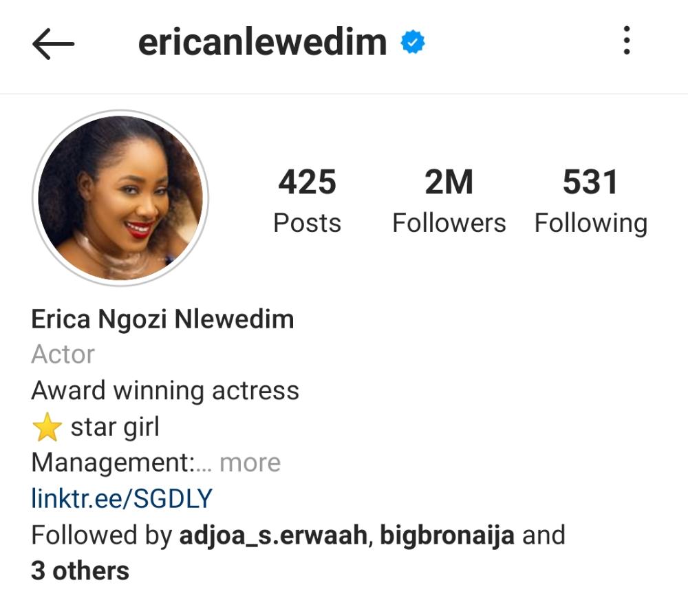
Task: Open the 2M followers list
Action: point(449,200)
